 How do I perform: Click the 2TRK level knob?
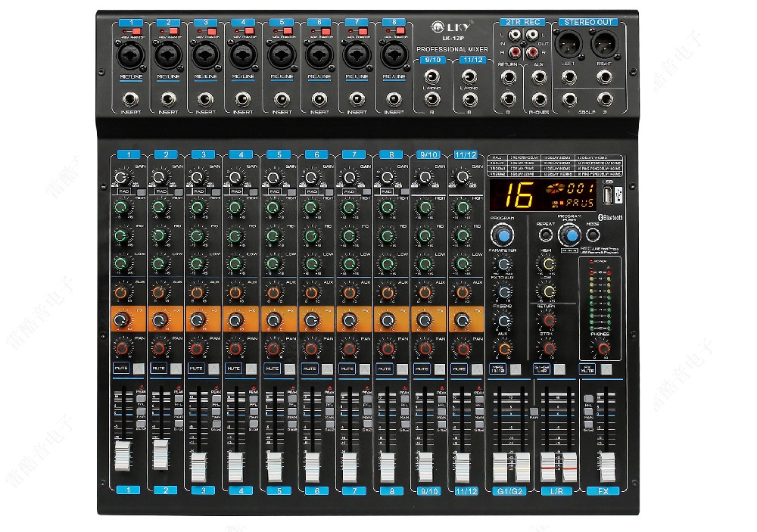point(548,347)
